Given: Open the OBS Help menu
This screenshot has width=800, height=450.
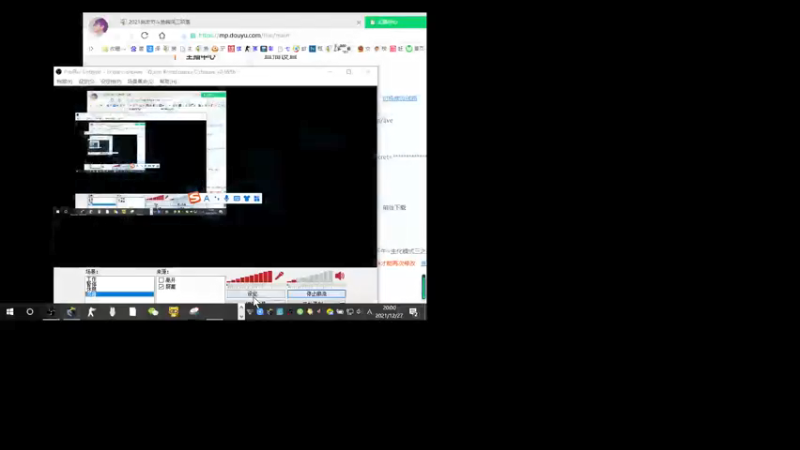Looking at the screenshot, I should click(x=168, y=82).
